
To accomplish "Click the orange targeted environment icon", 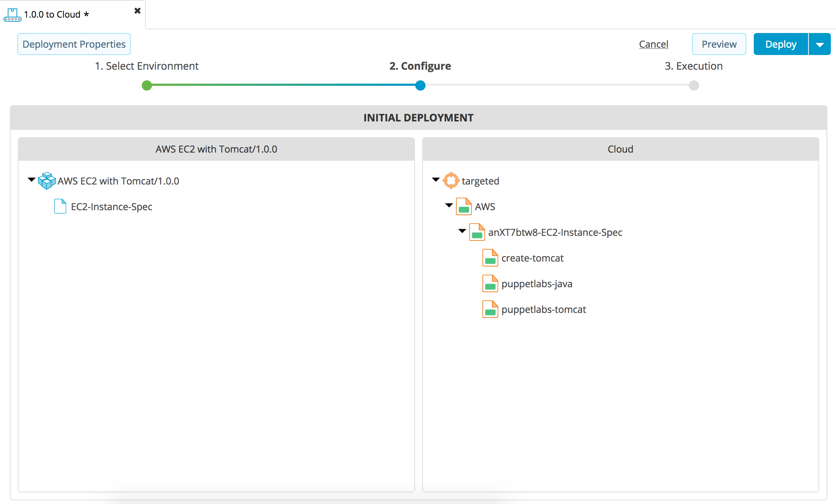I will coord(451,180).
